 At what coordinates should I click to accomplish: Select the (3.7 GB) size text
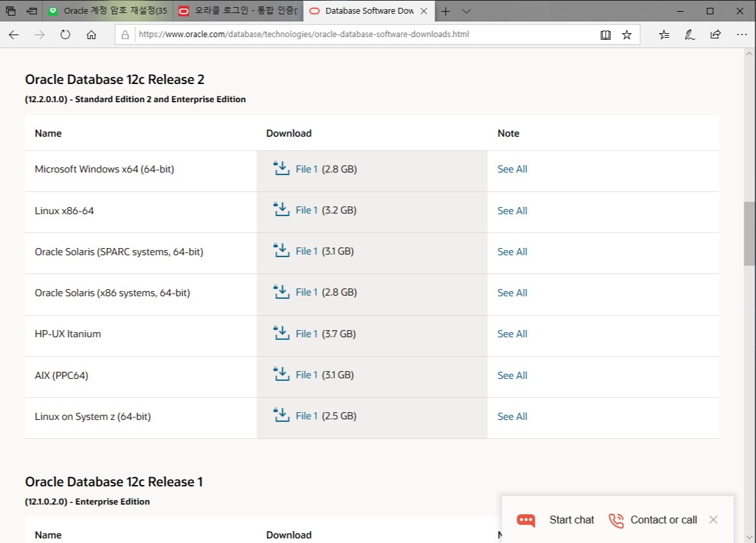[338, 333]
